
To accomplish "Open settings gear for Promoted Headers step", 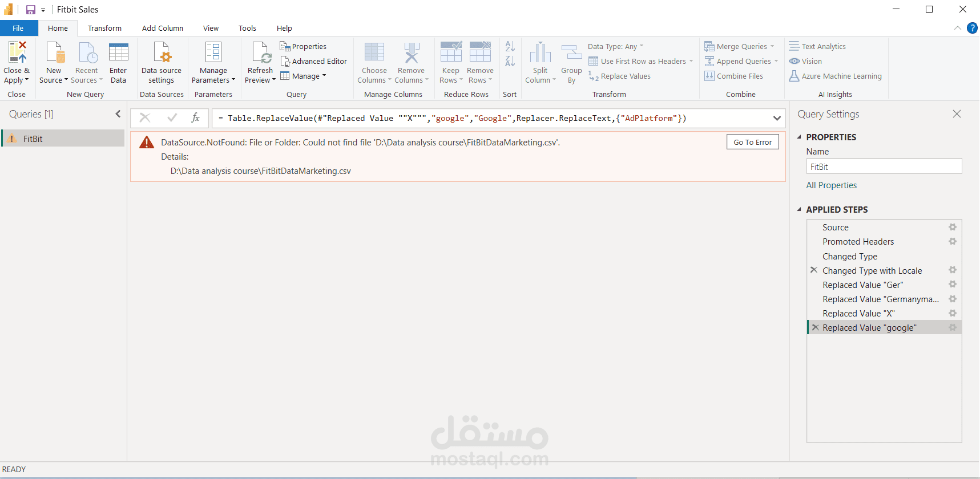I will tap(953, 241).
